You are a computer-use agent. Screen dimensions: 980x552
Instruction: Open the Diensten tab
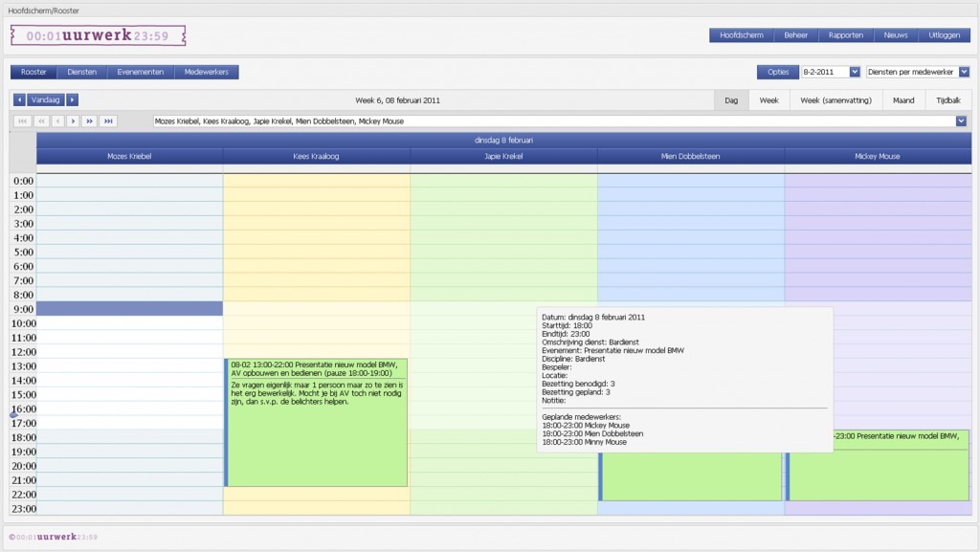(82, 72)
